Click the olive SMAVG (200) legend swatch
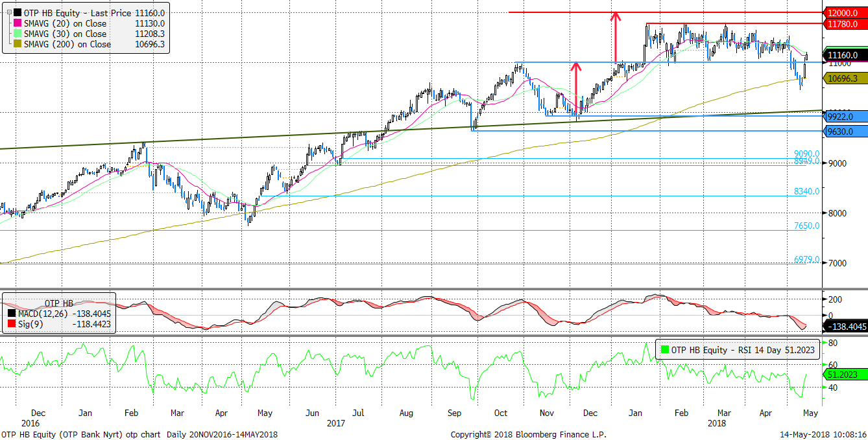 click(16, 45)
